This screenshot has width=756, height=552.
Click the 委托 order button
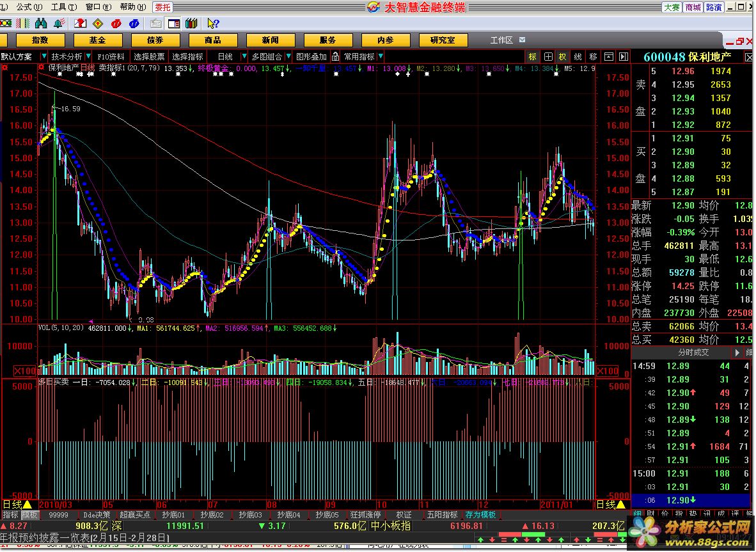(x=162, y=7)
